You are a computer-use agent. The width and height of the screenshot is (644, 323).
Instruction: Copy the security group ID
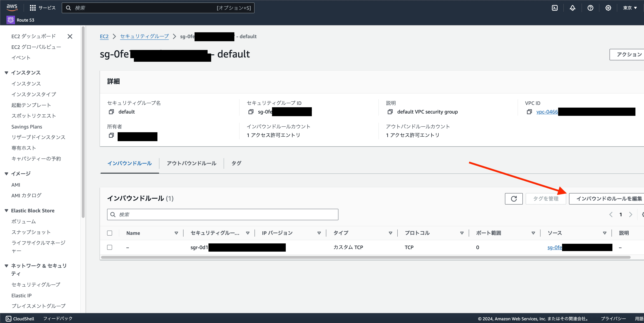tap(251, 112)
